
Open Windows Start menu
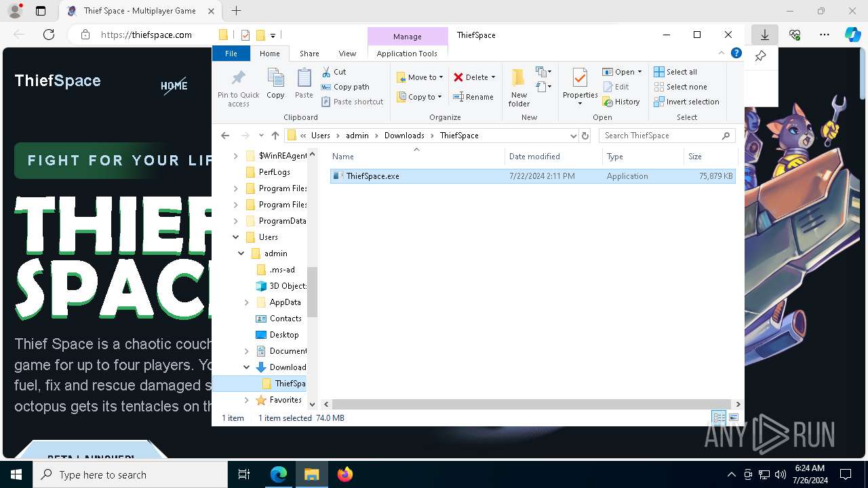click(x=16, y=474)
